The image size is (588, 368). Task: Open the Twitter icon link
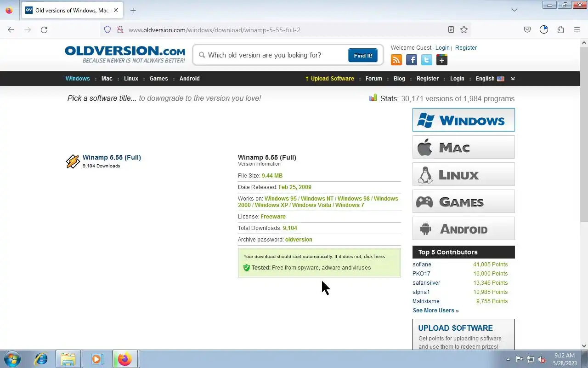click(427, 60)
